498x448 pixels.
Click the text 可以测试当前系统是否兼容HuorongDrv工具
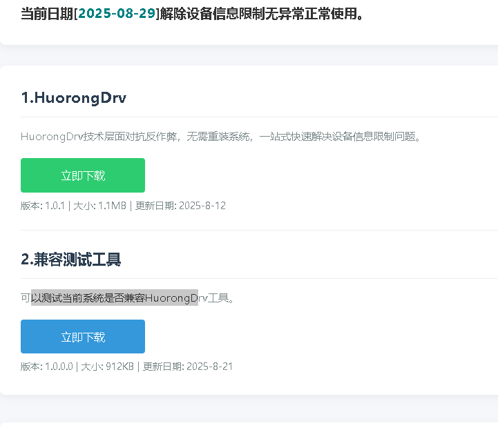(127, 298)
